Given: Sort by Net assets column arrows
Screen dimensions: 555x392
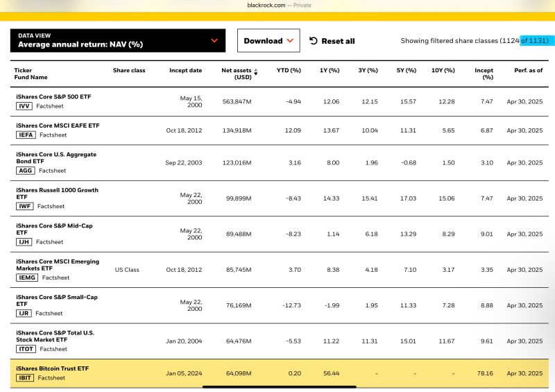Looking at the screenshot, I should click(255, 71).
